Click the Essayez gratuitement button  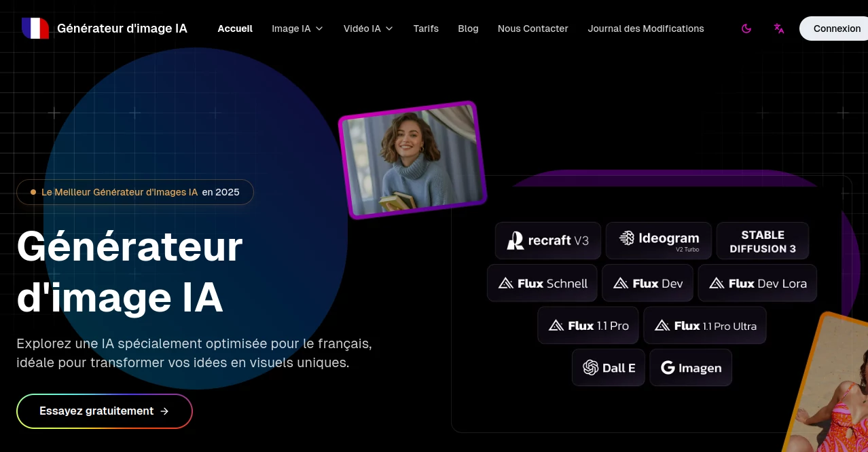[104, 411]
